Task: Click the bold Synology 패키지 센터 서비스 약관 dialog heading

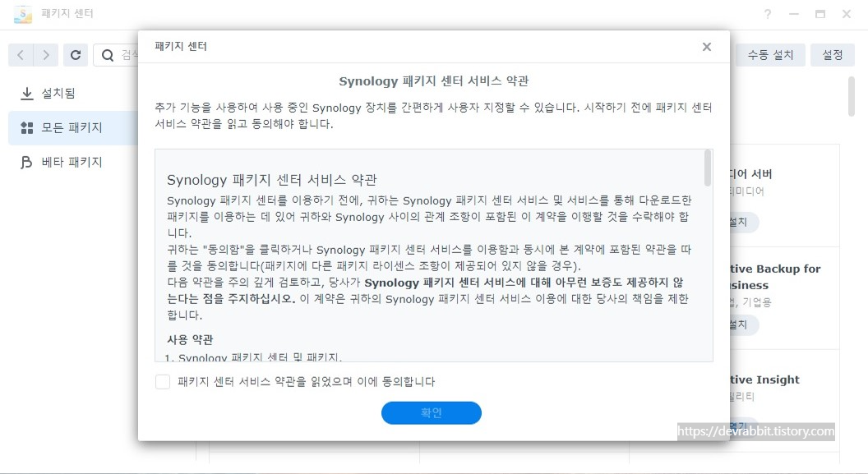Action: pos(433,81)
